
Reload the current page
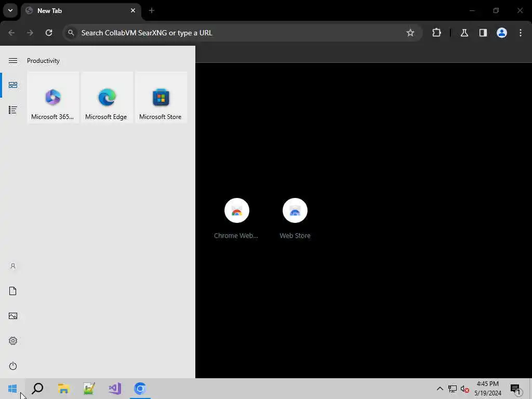(49, 33)
